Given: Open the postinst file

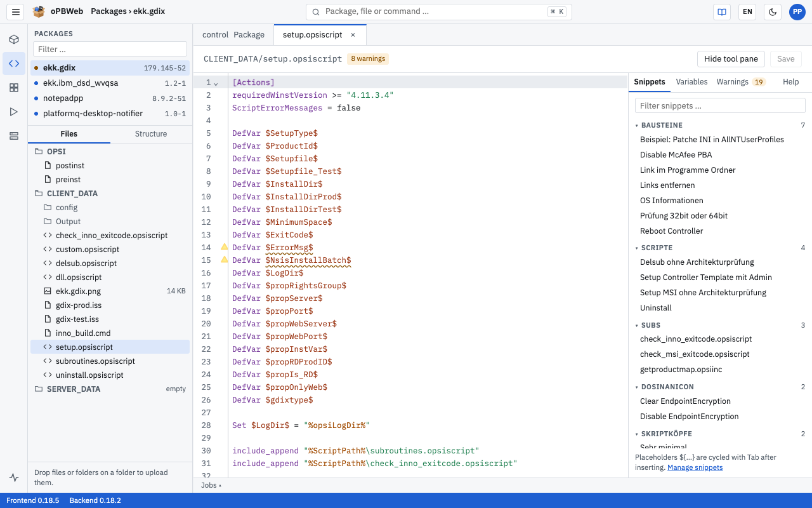Looking at the screenshot, I should click(110, 165).
